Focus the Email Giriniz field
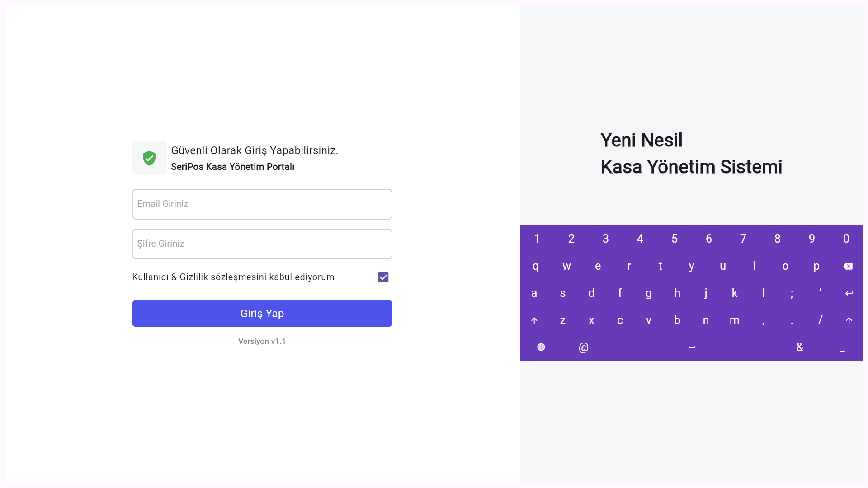 (x=262, y=204)
